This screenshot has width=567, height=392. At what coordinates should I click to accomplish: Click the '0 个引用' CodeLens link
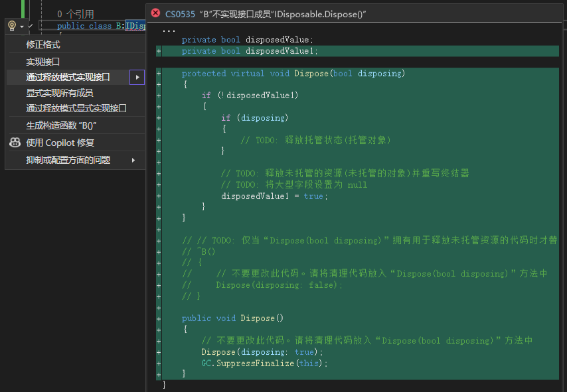(x=75, y=13)
